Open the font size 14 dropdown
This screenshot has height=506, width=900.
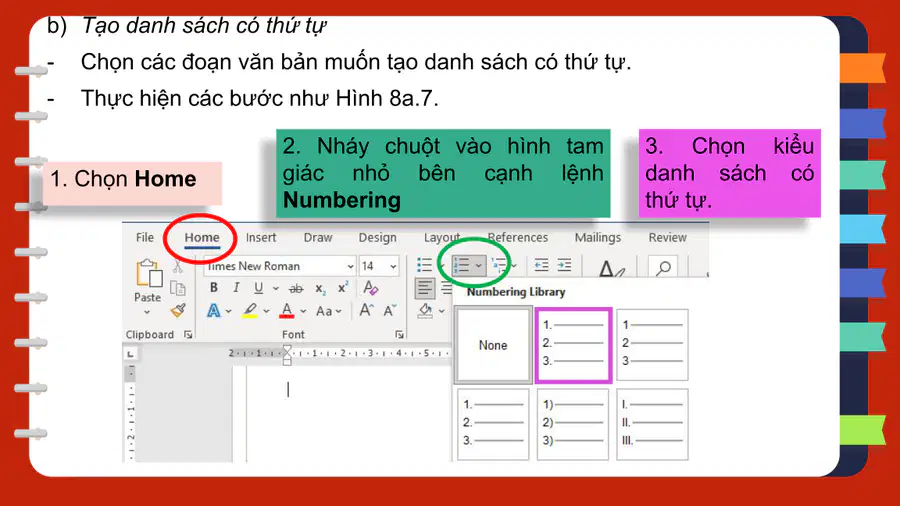click(393, 266)
